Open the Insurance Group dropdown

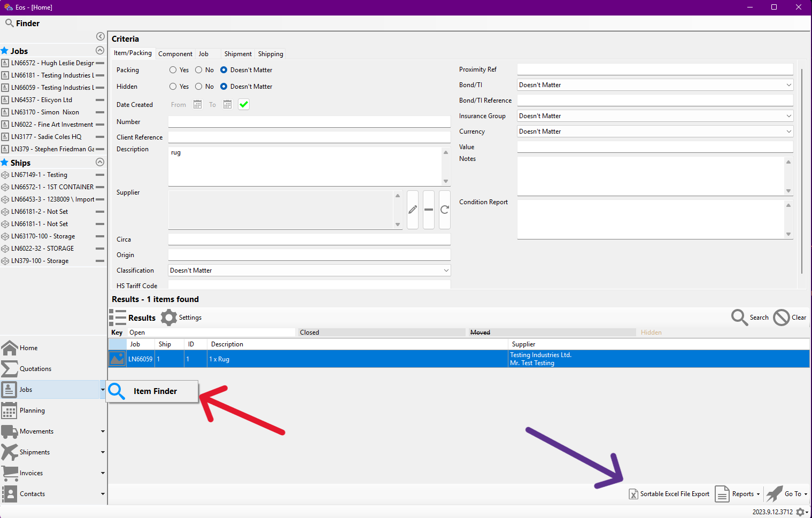click(788, 116)
